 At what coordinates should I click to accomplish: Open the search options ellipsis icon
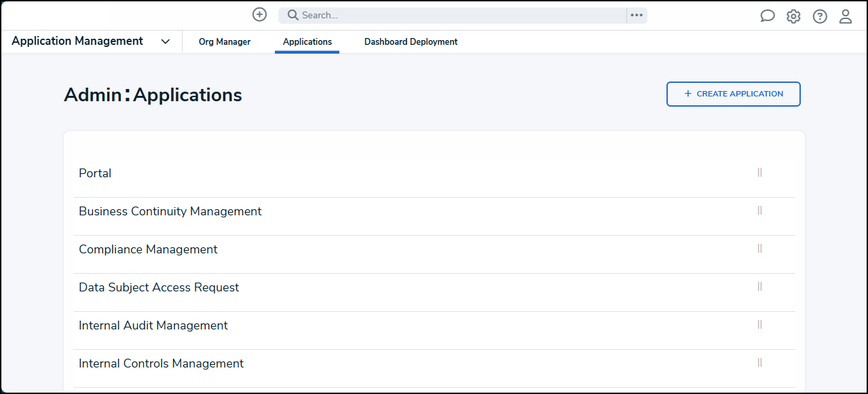tap(637, 15)
